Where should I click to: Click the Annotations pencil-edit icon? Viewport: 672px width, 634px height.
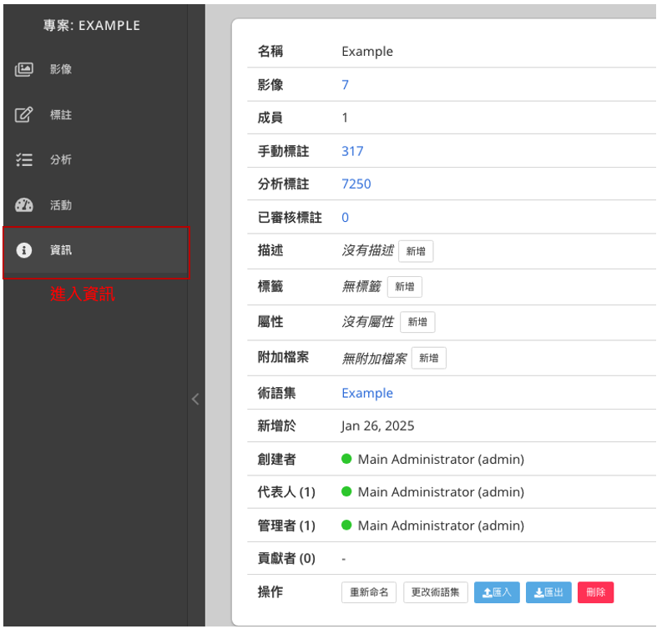24,115
